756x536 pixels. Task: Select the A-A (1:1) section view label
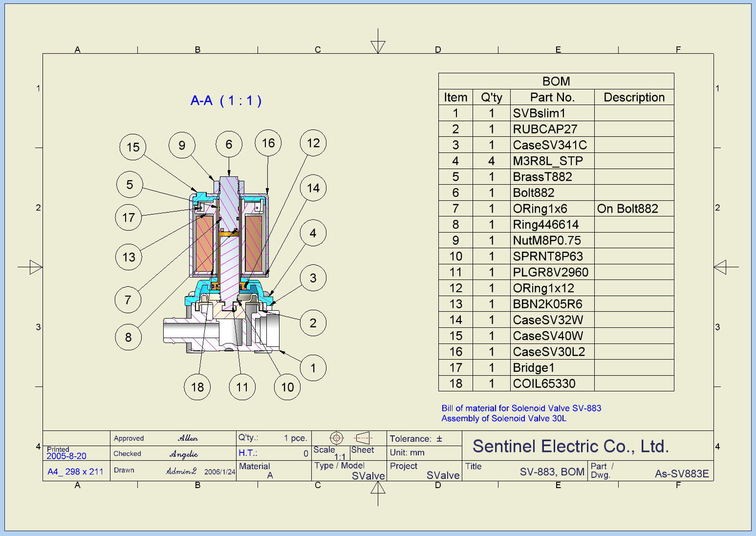coord(226,101)
